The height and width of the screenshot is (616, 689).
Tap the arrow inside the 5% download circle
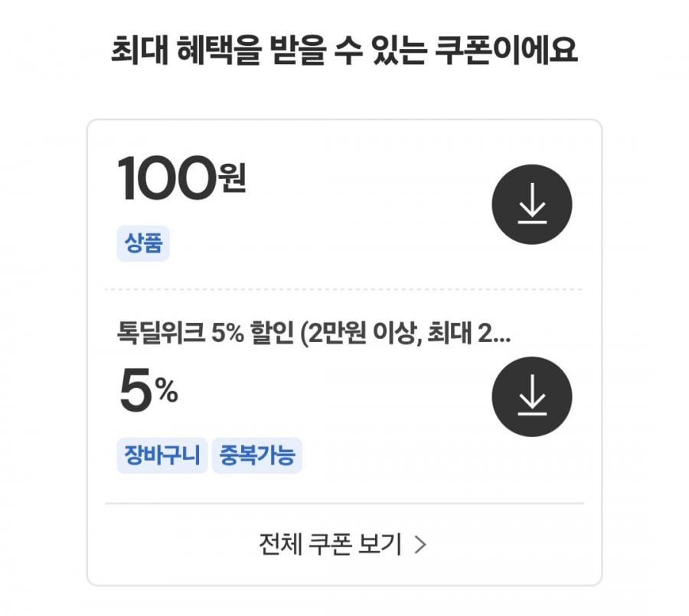[532, 395]
